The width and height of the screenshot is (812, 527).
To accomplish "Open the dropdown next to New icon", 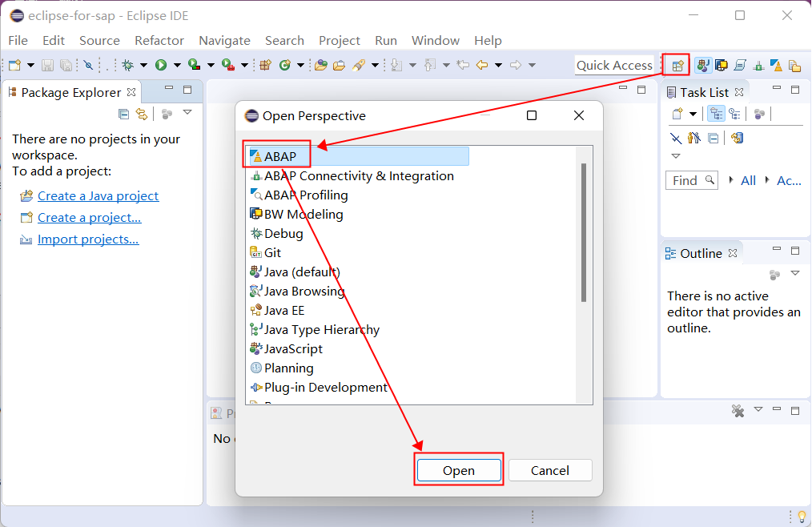I will tap(30, 66).
